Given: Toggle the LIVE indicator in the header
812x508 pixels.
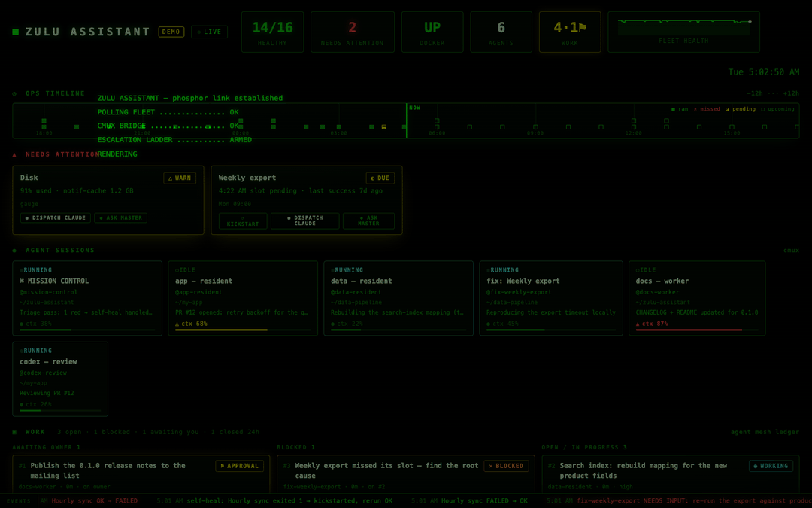Looking at the screenshot, I should click(x=209, y=32).
